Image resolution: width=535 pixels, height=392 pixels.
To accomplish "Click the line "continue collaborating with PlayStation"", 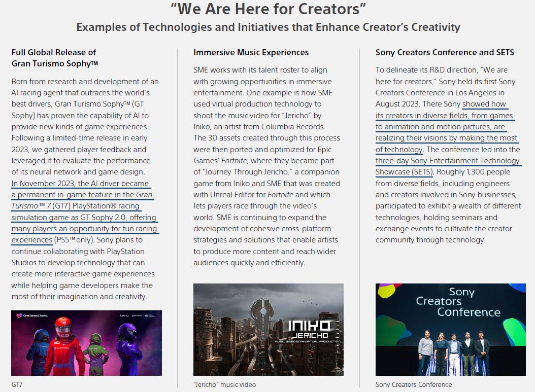I will tap(78, 252).
